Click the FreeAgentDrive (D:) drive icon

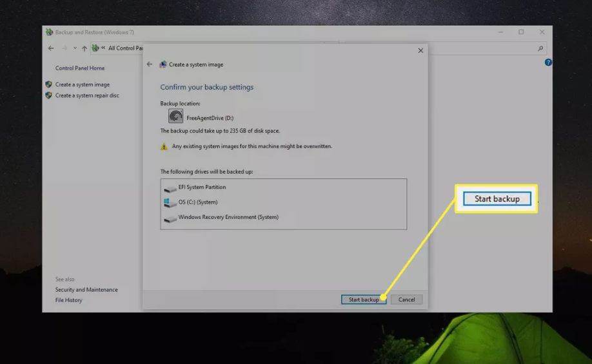(x=175, y=116)
